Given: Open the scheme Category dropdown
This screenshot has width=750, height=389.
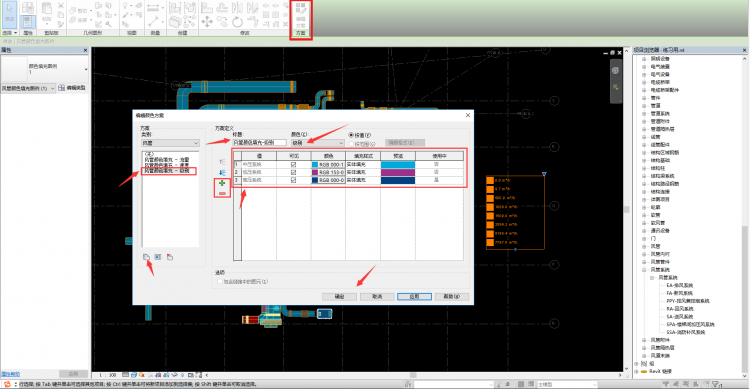Looking at the screenshot, I should (170, 143).
